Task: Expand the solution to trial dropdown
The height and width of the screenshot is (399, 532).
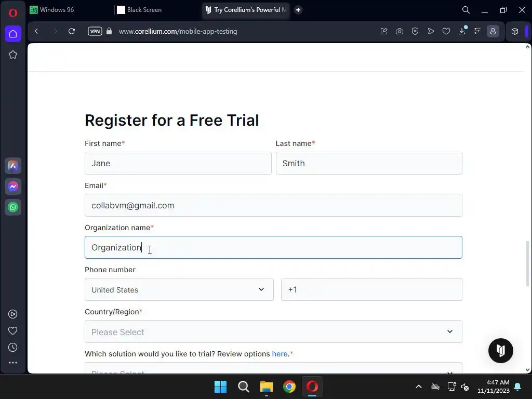Action: pos(273,368)
